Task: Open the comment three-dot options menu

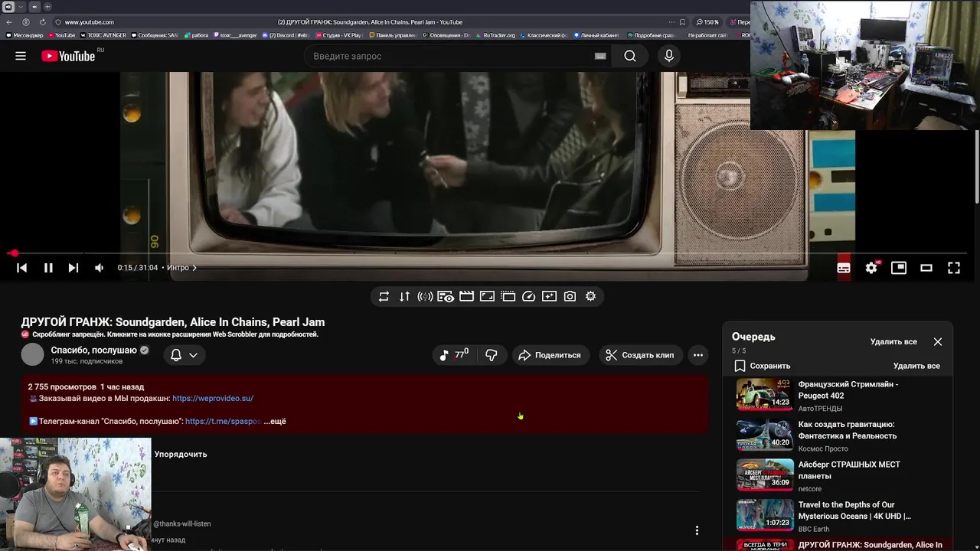Action: 697,530
